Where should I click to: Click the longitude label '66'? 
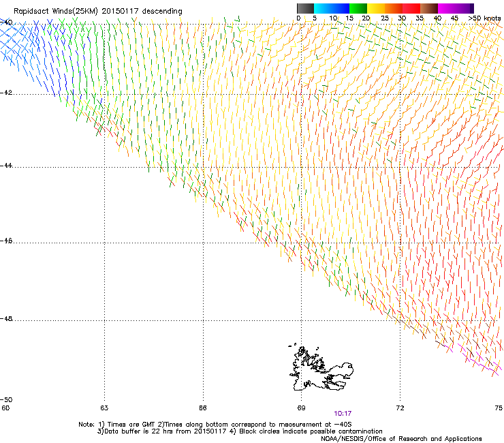point(203,408)
